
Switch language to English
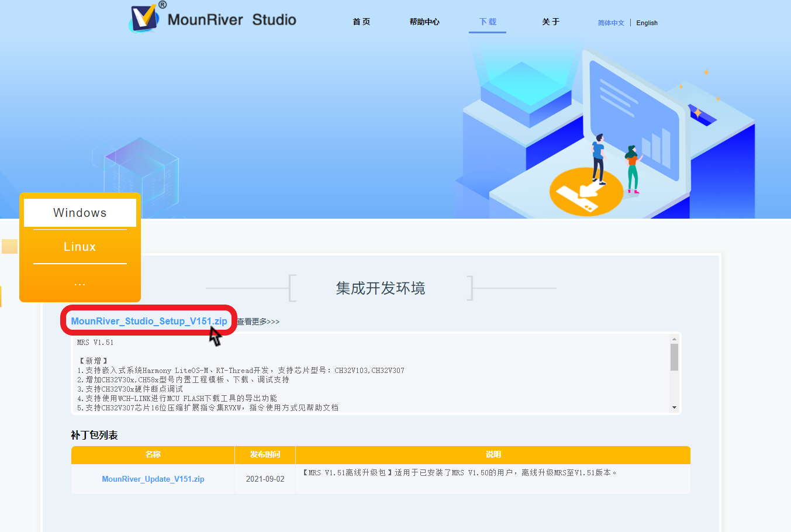(x=647, y=23)
